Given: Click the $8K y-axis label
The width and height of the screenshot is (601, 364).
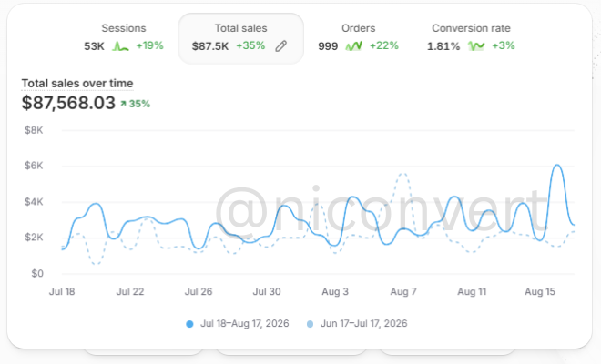Looking at the screenshot, I should click(x=34, y=130).
